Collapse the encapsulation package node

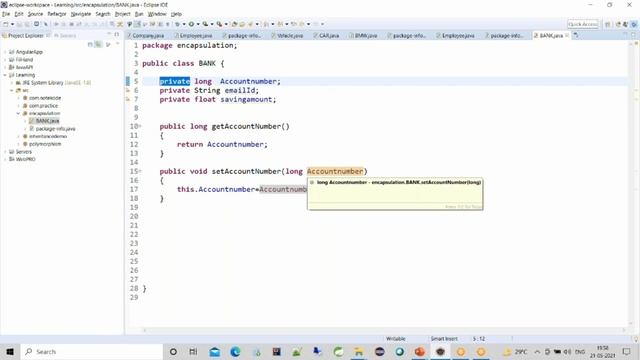point(18,113)
